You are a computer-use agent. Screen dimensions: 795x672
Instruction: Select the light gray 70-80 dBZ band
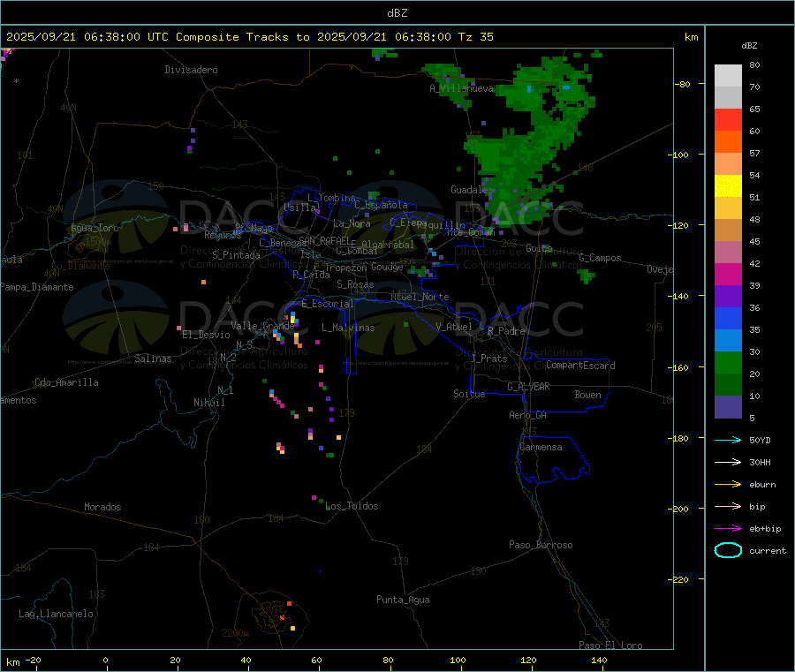click(x=728, y=76)
